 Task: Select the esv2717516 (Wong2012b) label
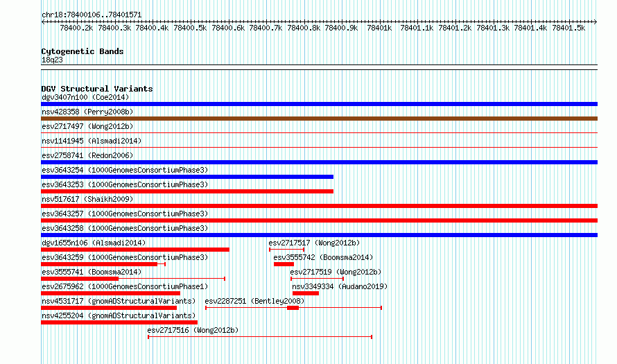click(x=193, y=330)
